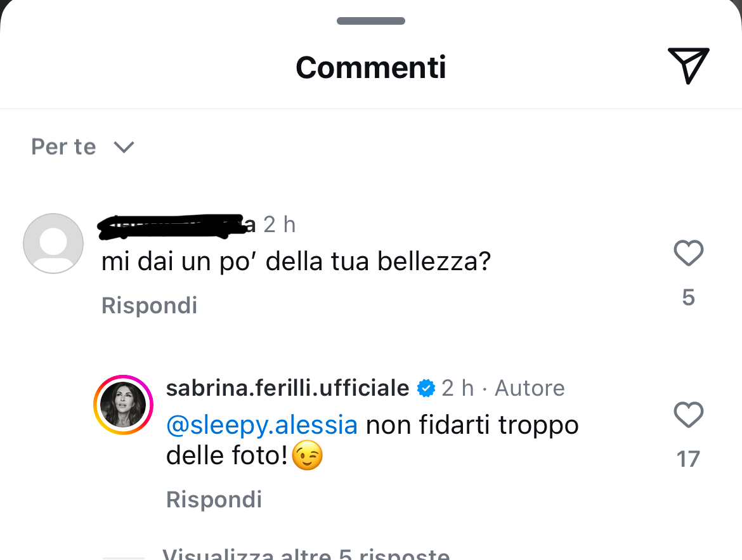Like the comment about bellezza
742x560 pixels.
(688, 254)
